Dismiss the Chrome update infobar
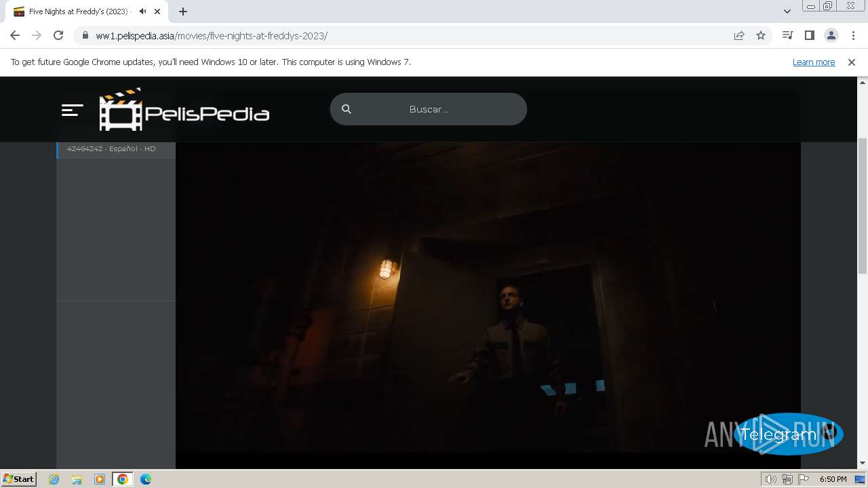Viewport: 868px width, 488px height. 852,62
